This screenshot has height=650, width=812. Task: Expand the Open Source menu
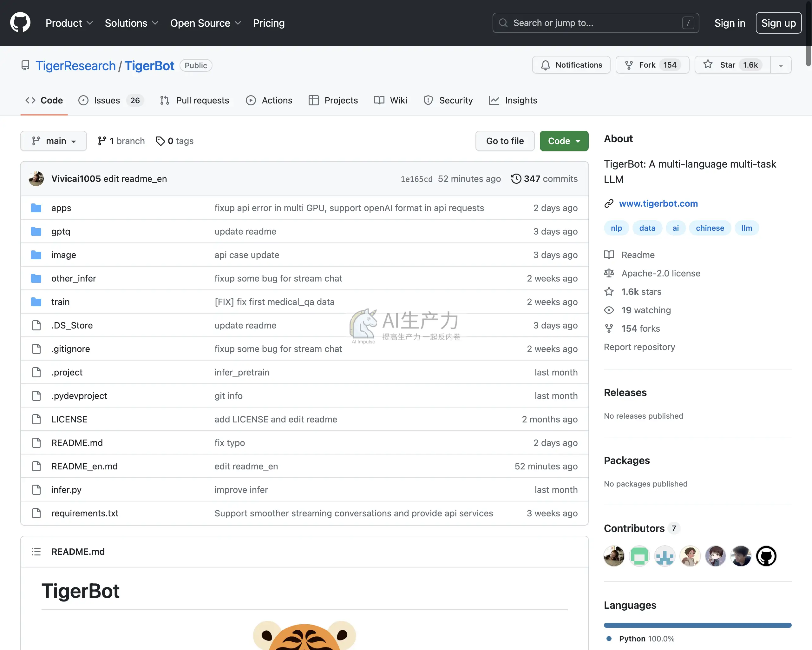pos(206,23)
